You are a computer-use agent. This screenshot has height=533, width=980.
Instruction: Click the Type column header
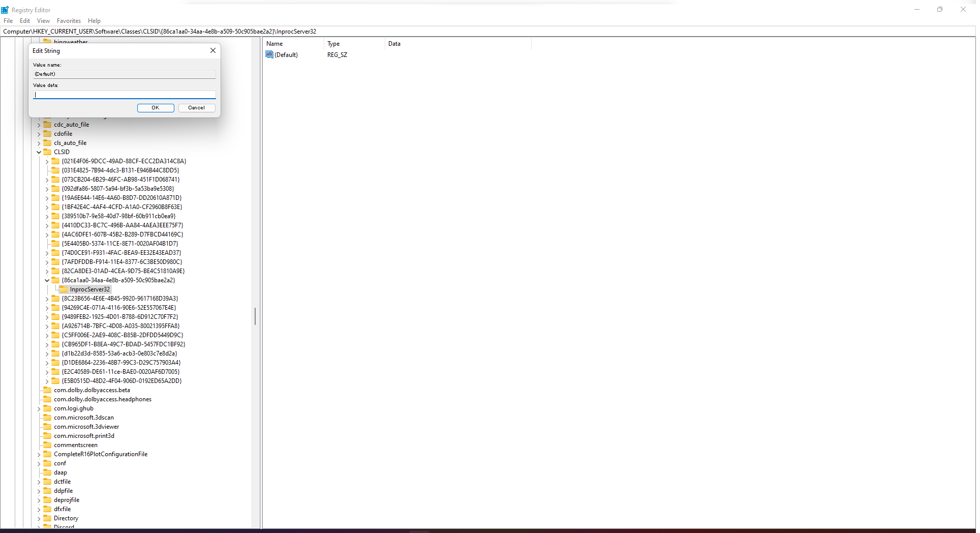click(355, 44)
